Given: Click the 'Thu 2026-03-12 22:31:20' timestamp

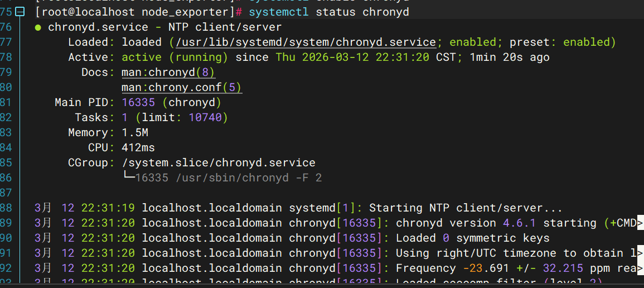Looking at the screenshot, I should (353, 57).
